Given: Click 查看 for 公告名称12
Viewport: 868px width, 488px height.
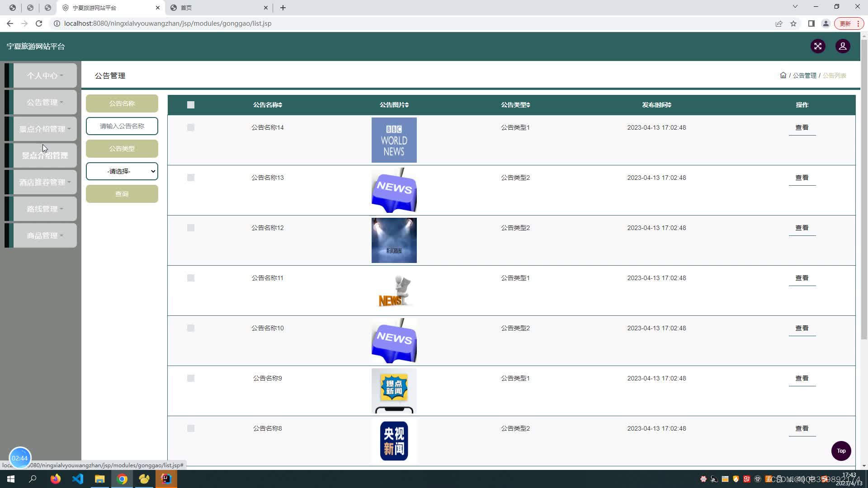Looking at the screenshot, I should coord(802,228).
